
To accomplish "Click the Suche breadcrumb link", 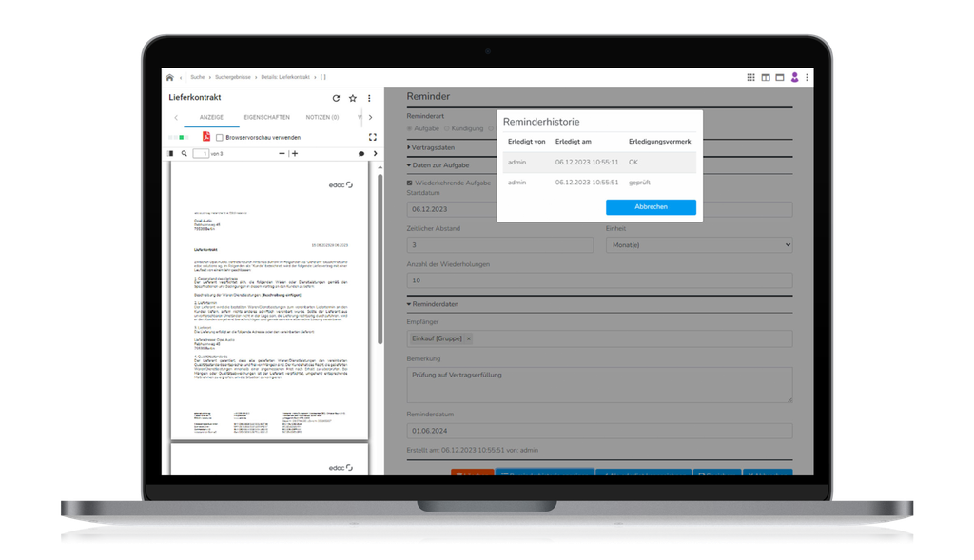I will (198, 78).
